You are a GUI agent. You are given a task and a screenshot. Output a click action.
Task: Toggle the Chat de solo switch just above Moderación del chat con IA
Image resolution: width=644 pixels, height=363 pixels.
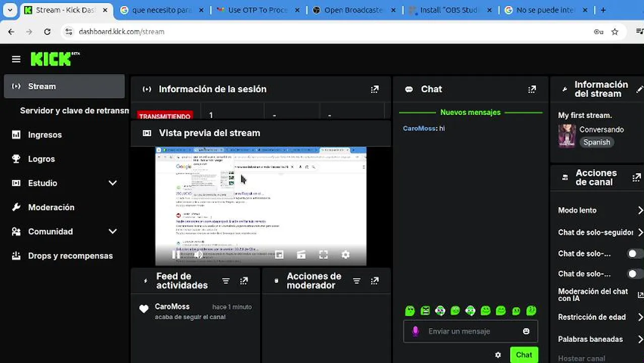[x=635, y=274]
